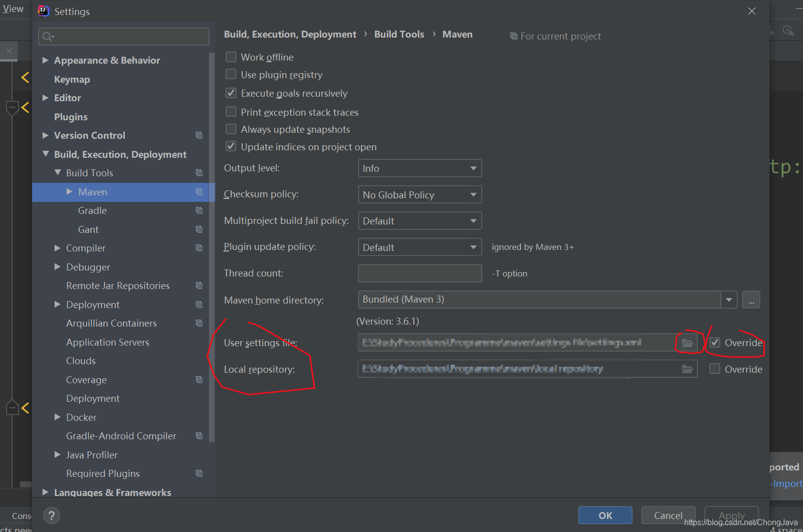Click the project icon beside Required Plugins
The width and height of the screenshot is (803, 532).
pos(199,473)
